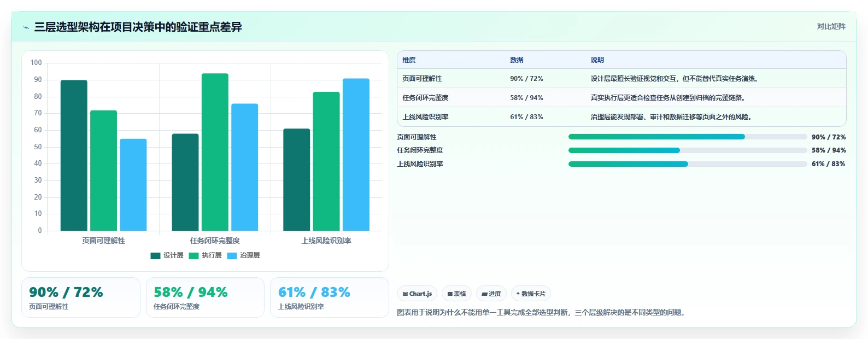Click the 61% / 83% table cell
Viewport: 868px width, 339px height.
(x=526, y=117)
